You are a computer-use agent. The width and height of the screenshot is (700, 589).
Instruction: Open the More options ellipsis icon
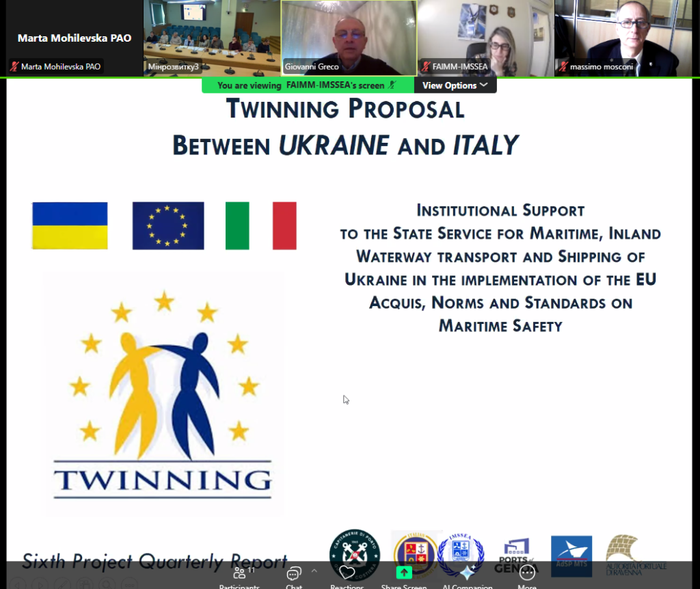(x=527, y=573)
